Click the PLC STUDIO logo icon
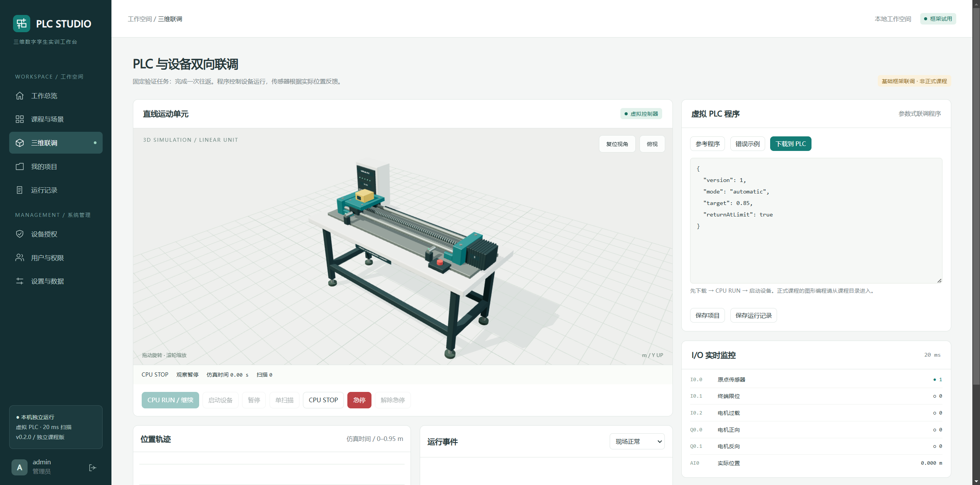The width and height of the screenshot is (980, 485). click(21, 24)
